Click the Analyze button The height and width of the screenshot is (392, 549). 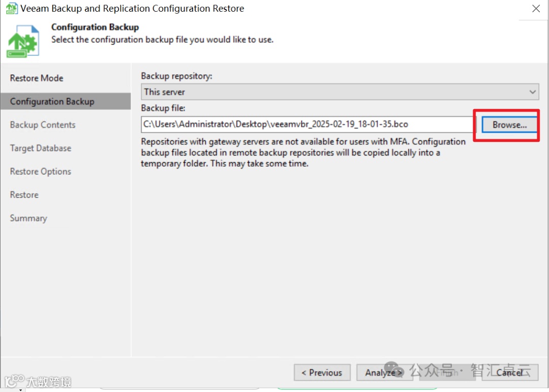[x=384, y=372]
